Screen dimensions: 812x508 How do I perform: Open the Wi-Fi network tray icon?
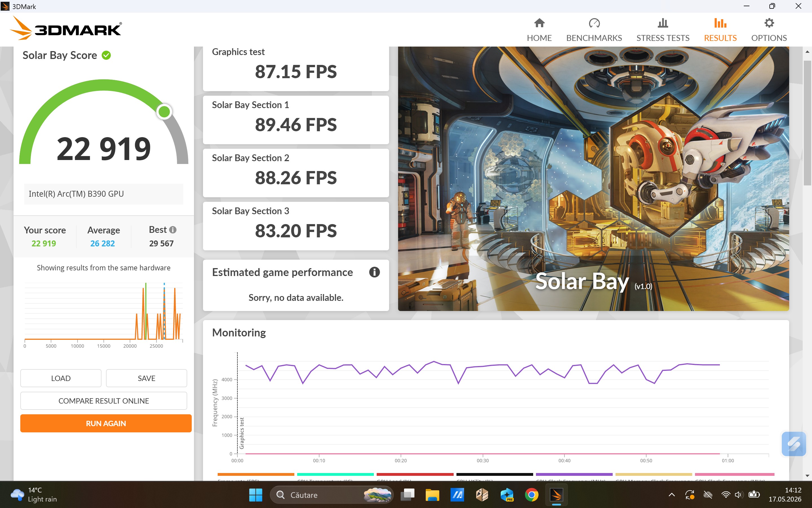point(726,494)
